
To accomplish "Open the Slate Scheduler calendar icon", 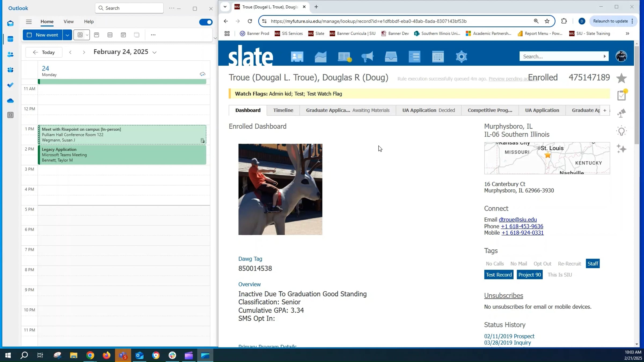I will [x=438, y=57].
